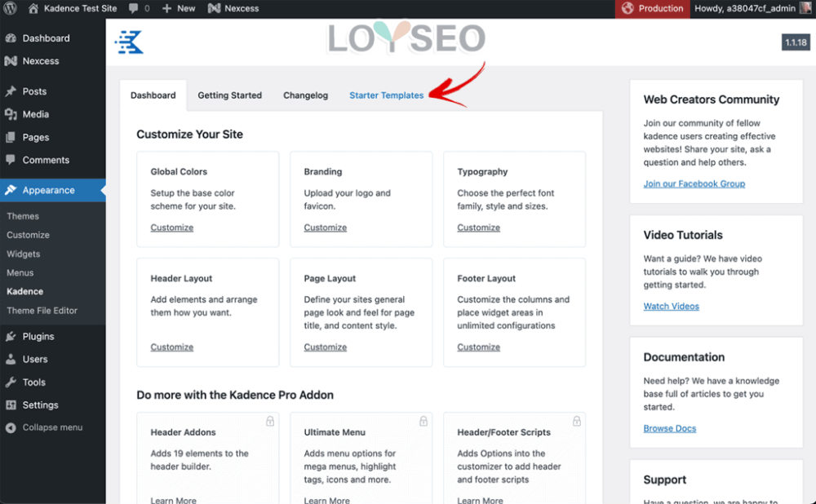Click the New plus icon
816x504 pixels.
166,8
